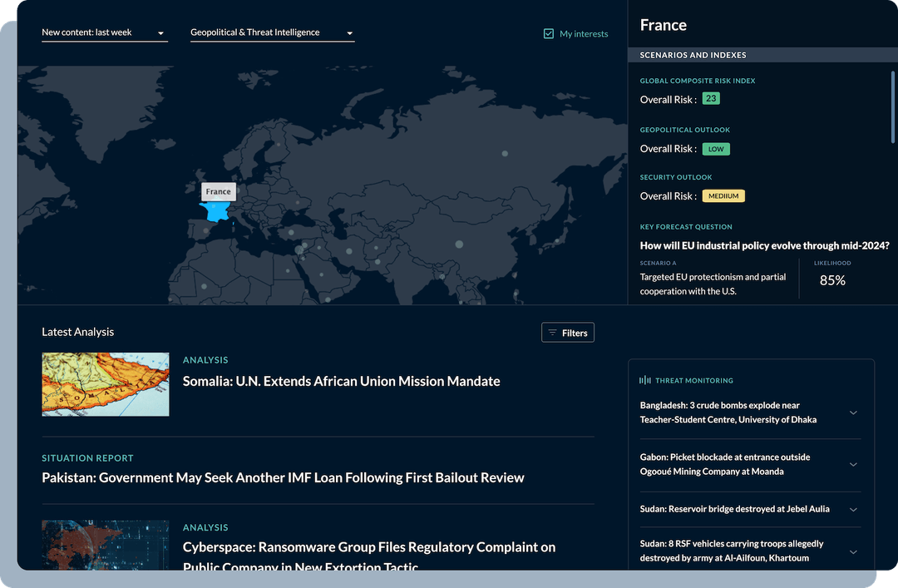Click the Overall Risk score badge showing 23

pos(711,98)
